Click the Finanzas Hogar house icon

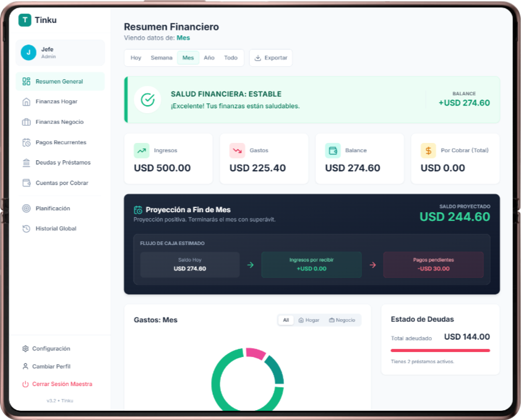pos(26,101)
